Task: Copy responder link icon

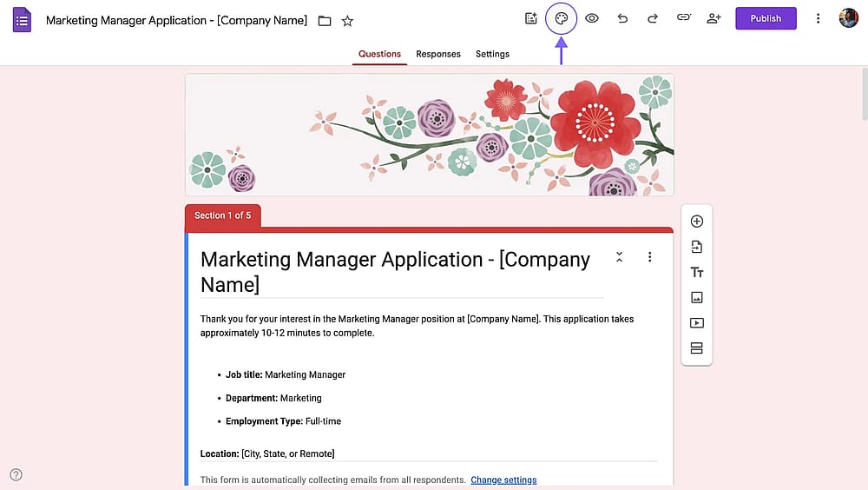Action: [684, 17]
